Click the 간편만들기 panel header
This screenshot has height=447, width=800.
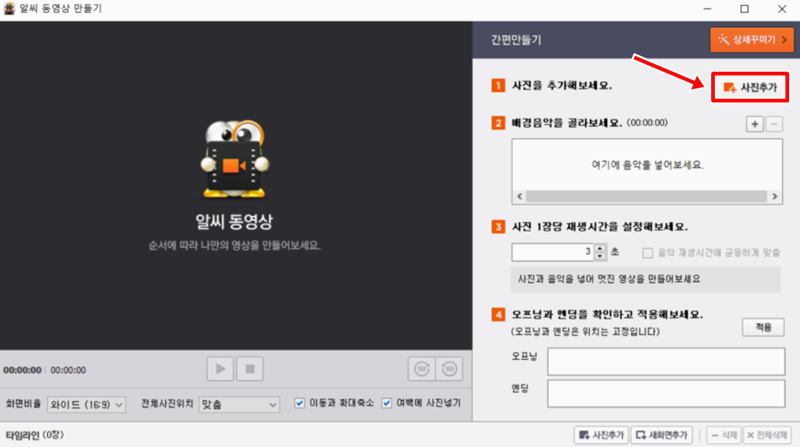[x=516, y=40]
